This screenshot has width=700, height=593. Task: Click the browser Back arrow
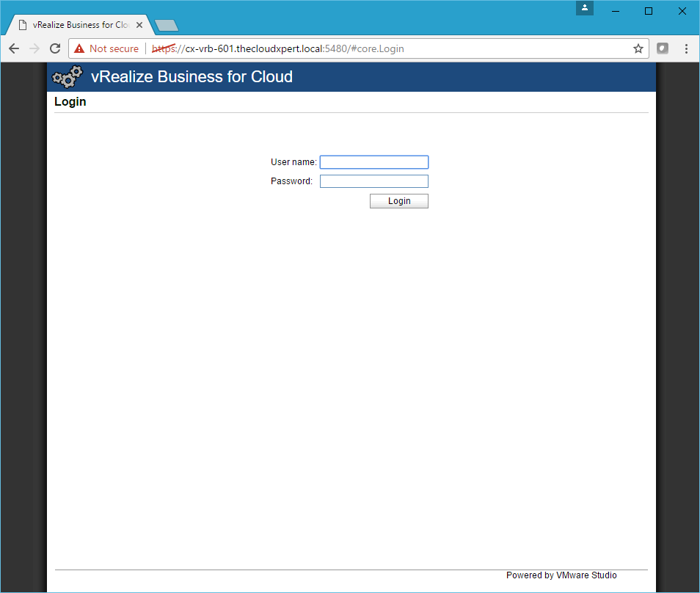click(x=13, y=48)
